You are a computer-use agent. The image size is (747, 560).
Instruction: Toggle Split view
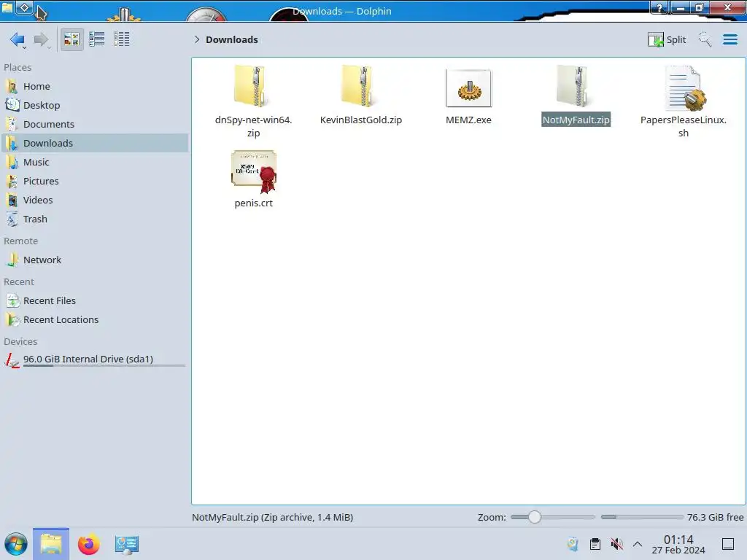pos(667,39)
